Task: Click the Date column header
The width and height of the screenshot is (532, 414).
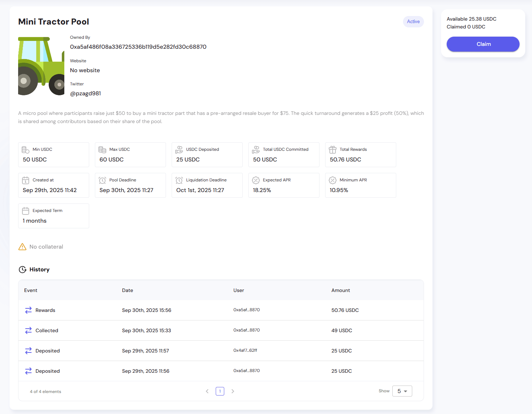Action: (127, 290)
